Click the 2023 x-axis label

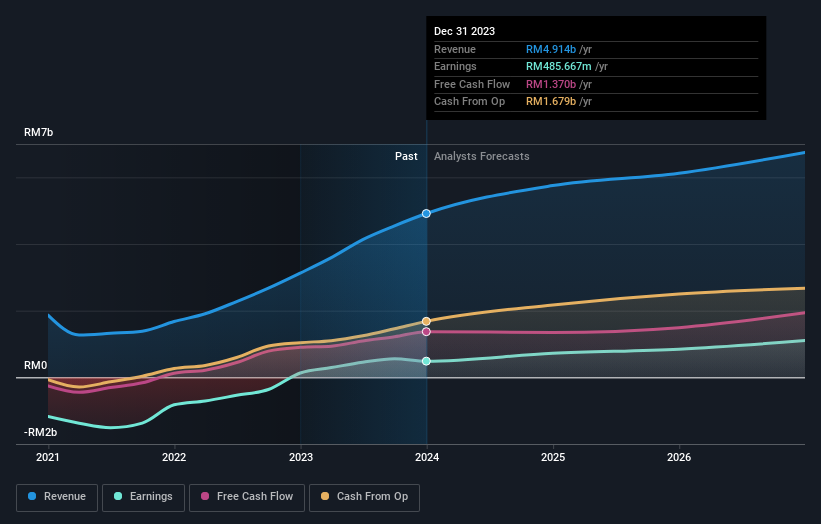301,458
